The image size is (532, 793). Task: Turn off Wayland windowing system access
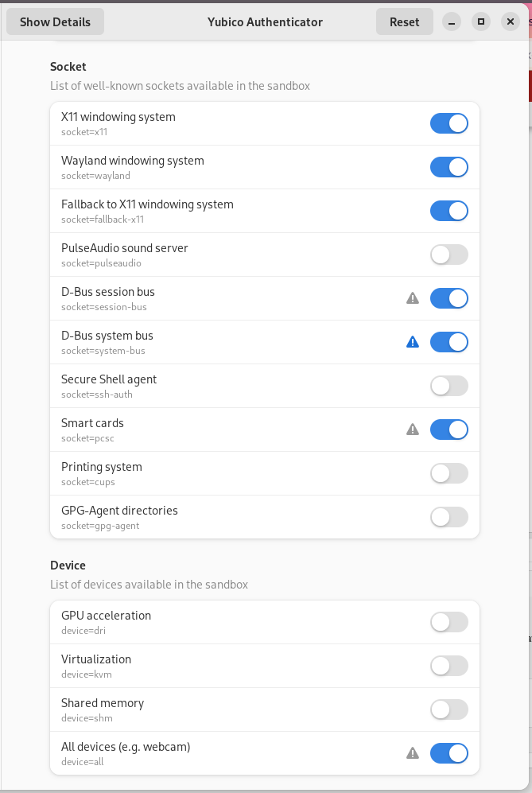[449, 167]
